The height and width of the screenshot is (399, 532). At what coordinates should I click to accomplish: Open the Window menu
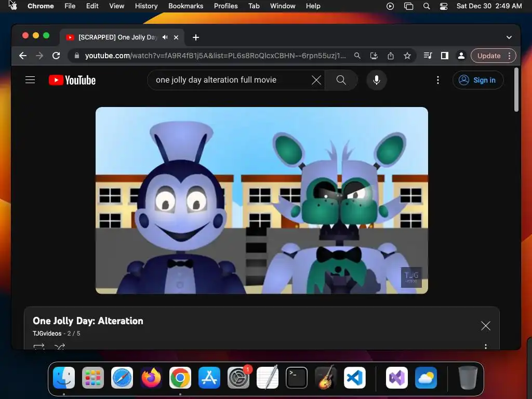pos(283,6)
